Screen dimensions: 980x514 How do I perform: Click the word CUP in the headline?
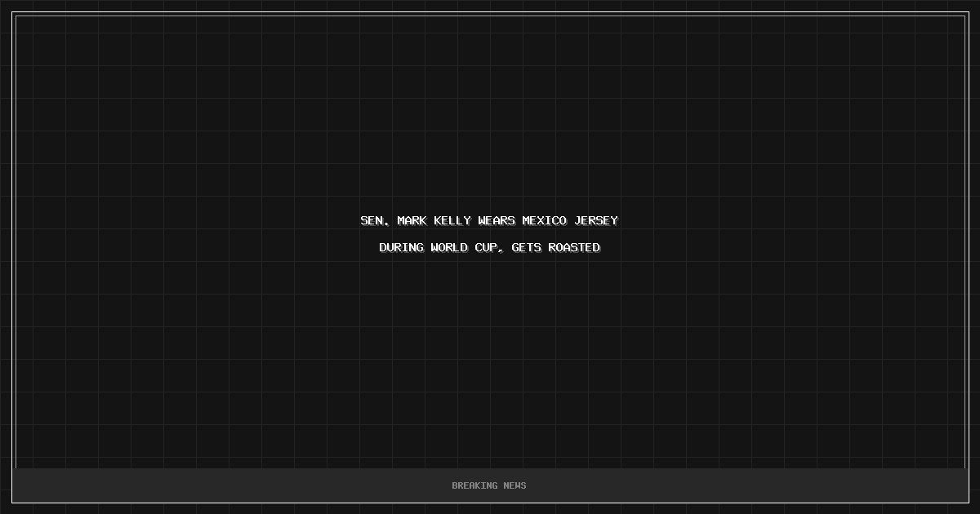[x=486, y=248]
